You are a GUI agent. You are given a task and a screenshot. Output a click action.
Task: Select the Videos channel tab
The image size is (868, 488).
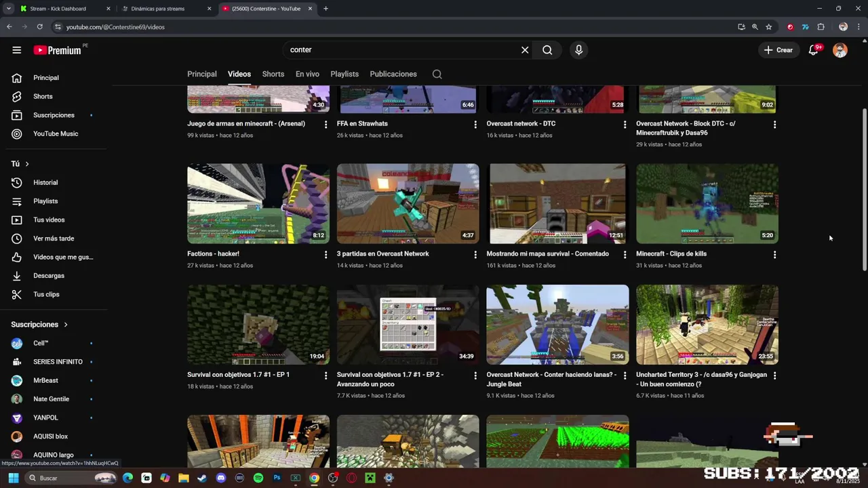(239, 75)
